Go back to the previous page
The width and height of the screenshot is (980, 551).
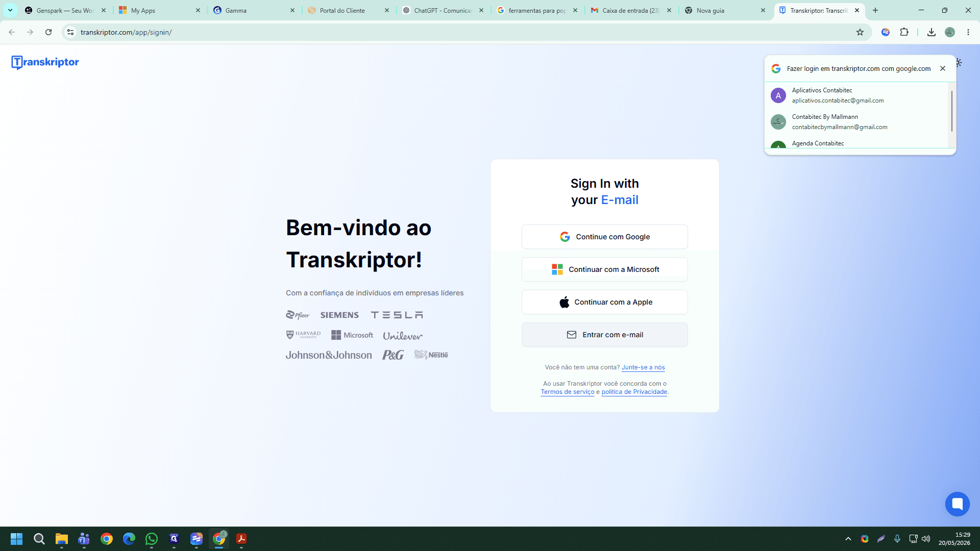coord(12,32)
